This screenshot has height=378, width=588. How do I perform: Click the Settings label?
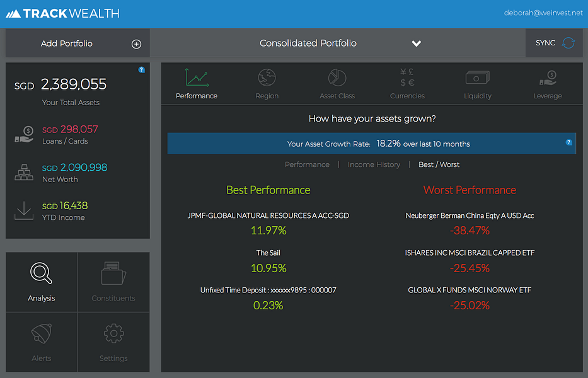click(x=113, y=358)
